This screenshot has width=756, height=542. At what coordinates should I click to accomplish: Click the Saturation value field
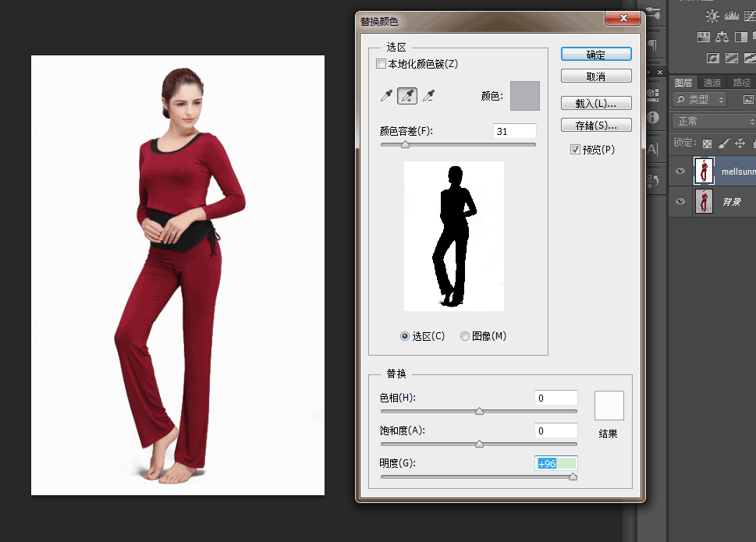point(556,430)
